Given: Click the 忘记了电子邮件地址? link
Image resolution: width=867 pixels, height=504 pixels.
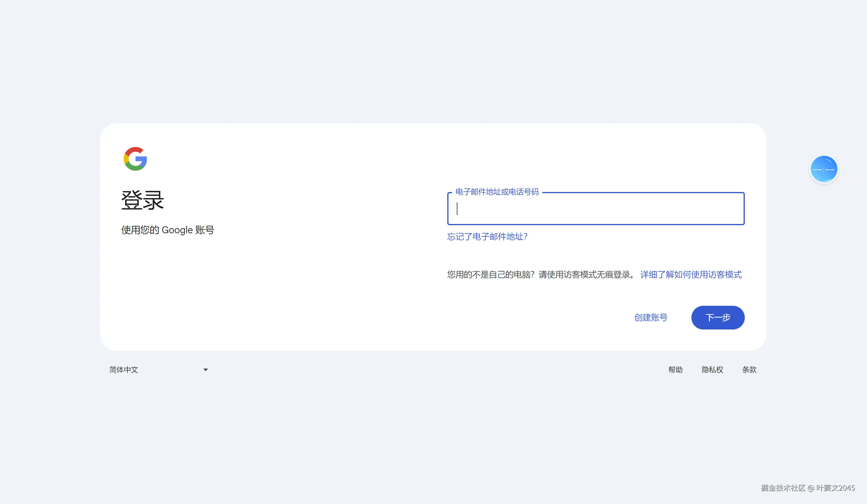Looking at the screenshot, I should (x=487, y=236).
